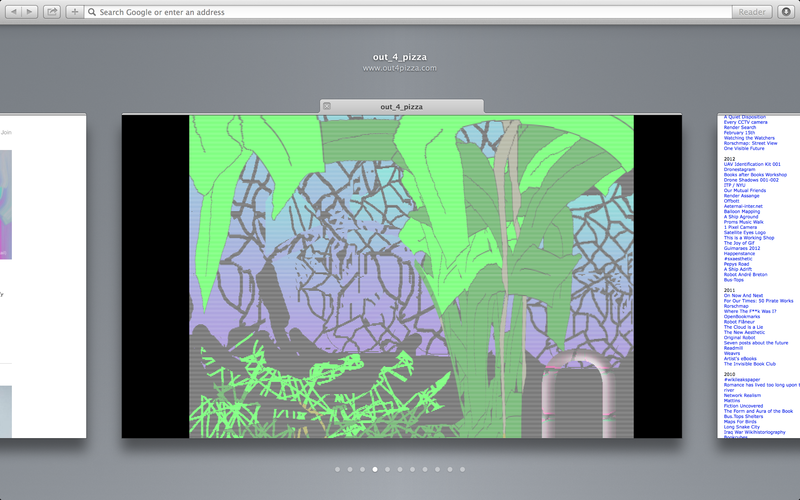Jump to ninth tab page dot
The image size is (800, 500).
[437, 469]
